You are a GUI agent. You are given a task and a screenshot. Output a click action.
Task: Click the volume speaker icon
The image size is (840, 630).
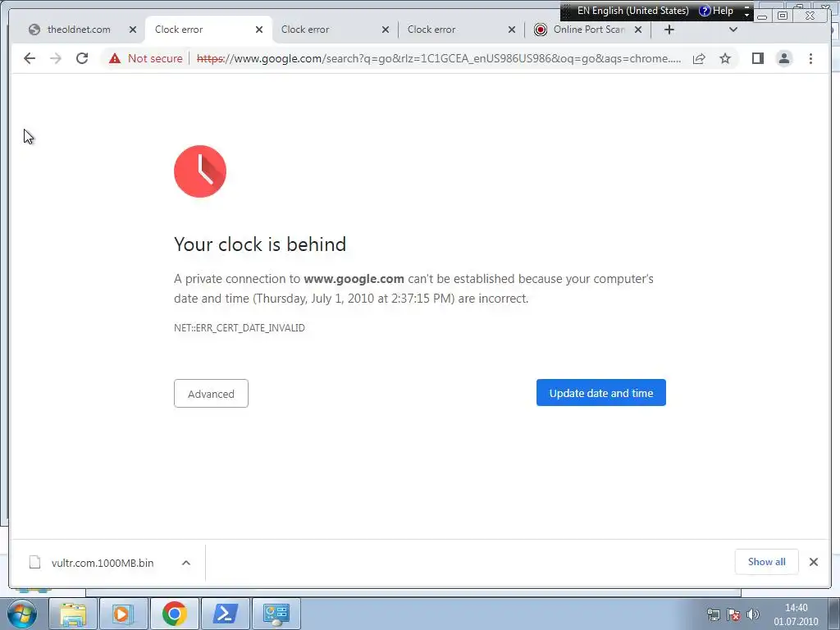point(753,614)
